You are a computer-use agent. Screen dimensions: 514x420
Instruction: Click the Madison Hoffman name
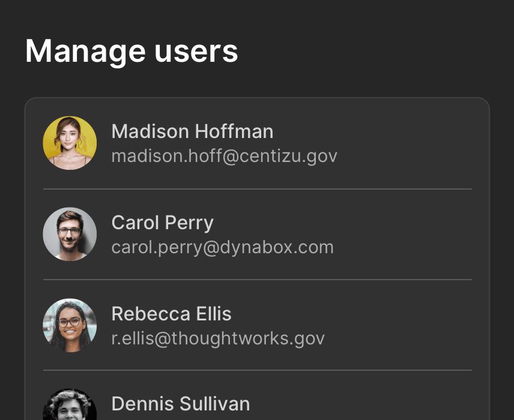[x=192, y=131]
